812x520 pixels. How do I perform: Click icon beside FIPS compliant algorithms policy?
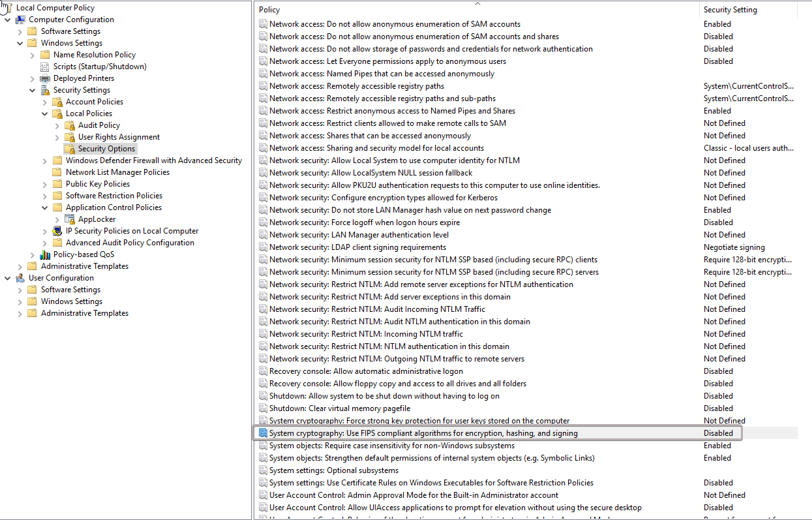pyautogui.click(x=263, y=433)
